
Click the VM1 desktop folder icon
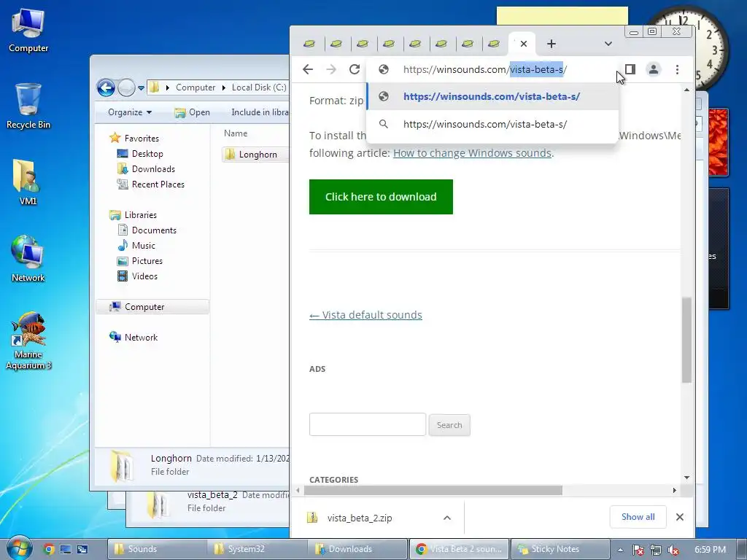point(28,183)
